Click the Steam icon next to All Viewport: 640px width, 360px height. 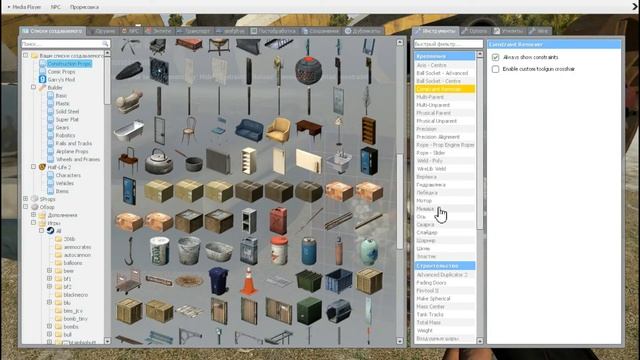tap(50, 231)
